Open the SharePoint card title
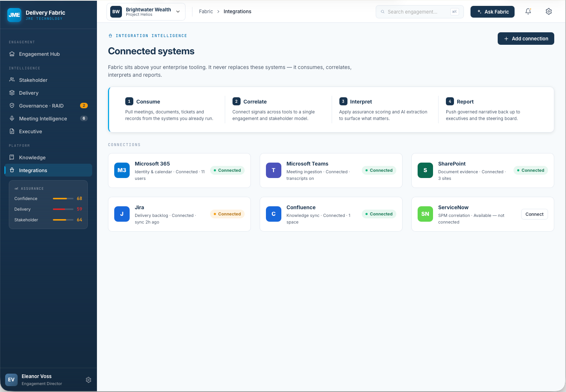Image resolution: width=566 pixels, height=392 pixels. [x=452, y=164]
